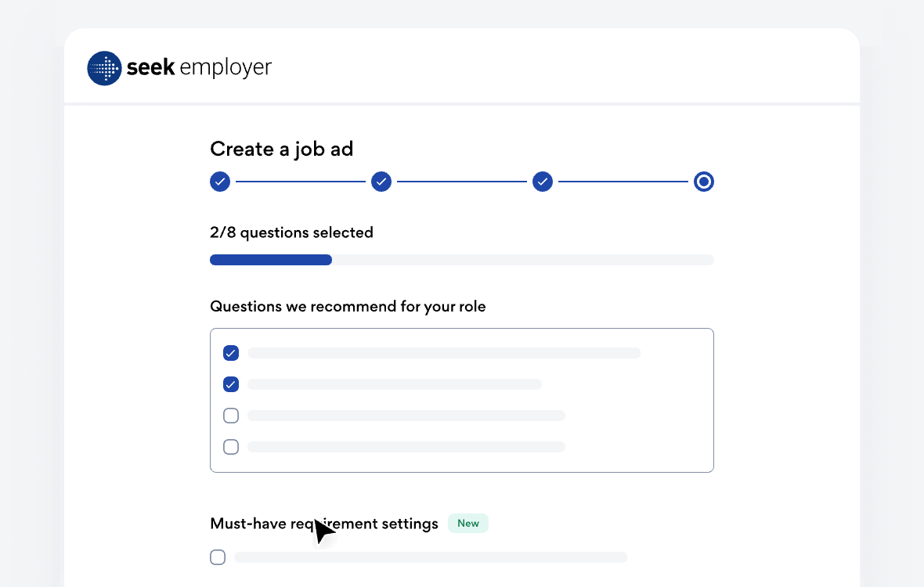Click the green "New" badge
This screenshot has height=587, width=924.
(x=468, y=524)
